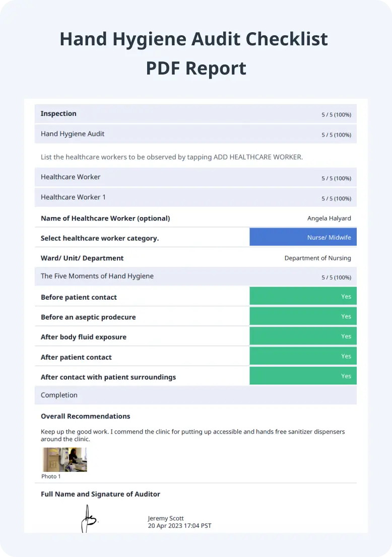The image size is (392, 557).
Task: Click the green Yes for aseptic prodecure
Action: coord(303,316)
